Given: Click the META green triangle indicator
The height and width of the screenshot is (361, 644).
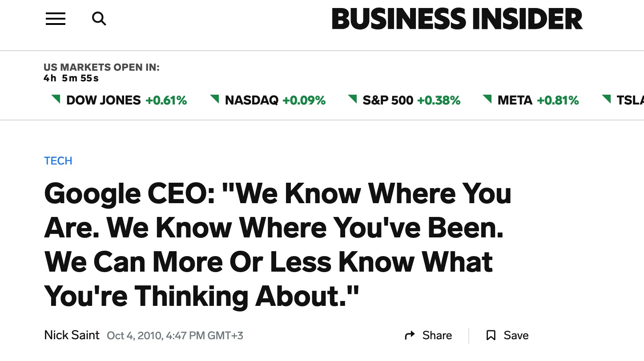Looking at the screenshot, I should click(487, 99).
